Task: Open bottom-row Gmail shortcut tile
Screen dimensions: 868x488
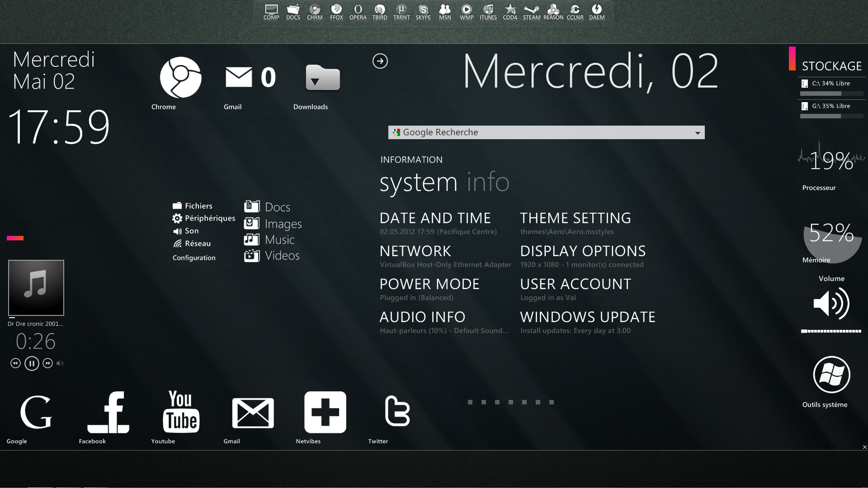Action: click(x=253, y=413)
